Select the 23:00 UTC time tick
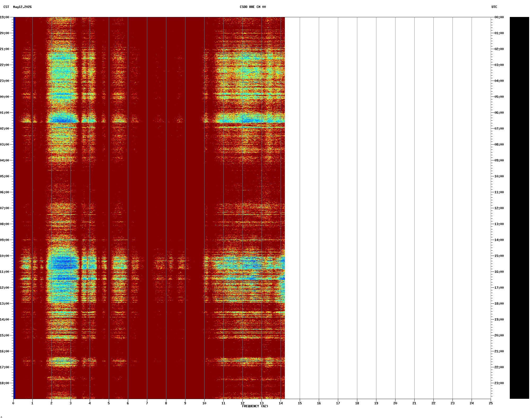 (499, 383)
